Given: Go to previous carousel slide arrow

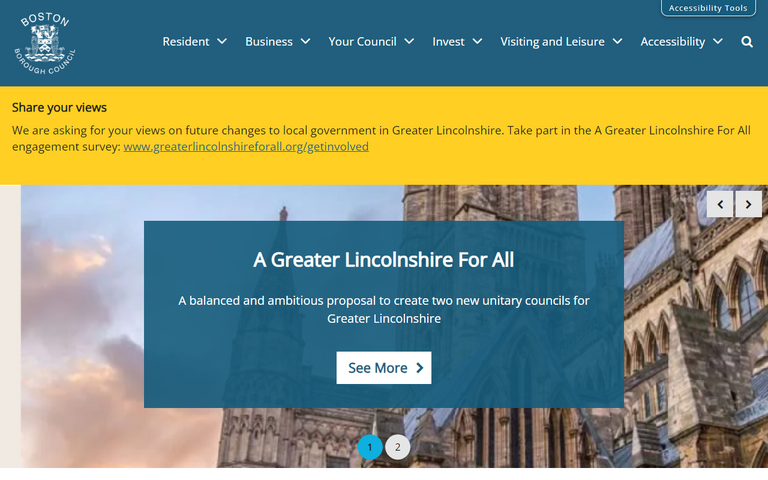Looking at the screenshot, I should pos(720,204).
